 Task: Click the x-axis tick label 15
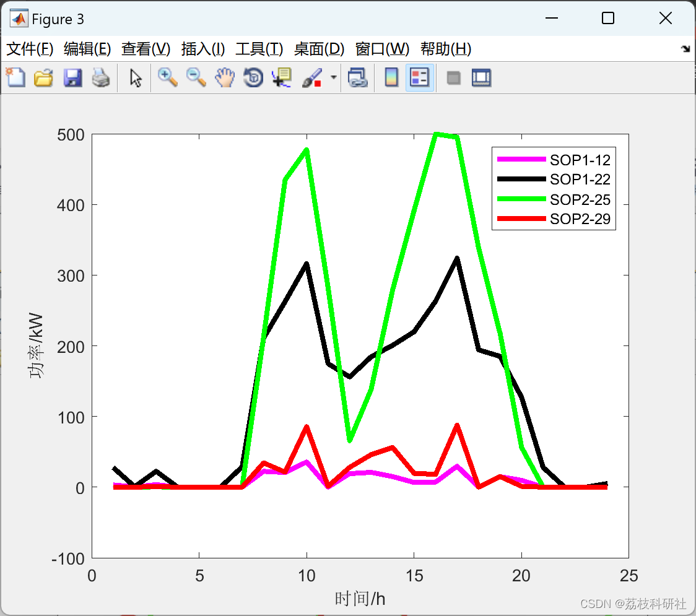(x=414, y=576)
